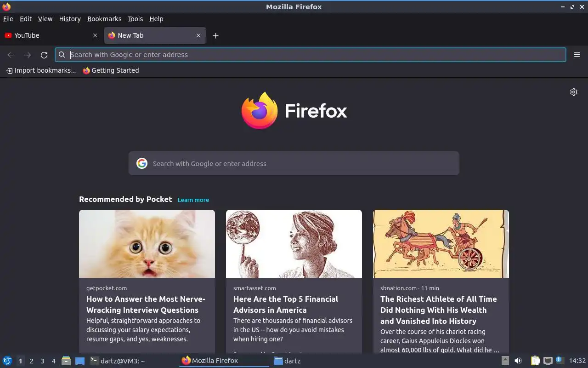Image resolution: width=588 pixels, height=368 pixels.
Task: Click the Firefox icon in the title bar
Action: [6, 7]
